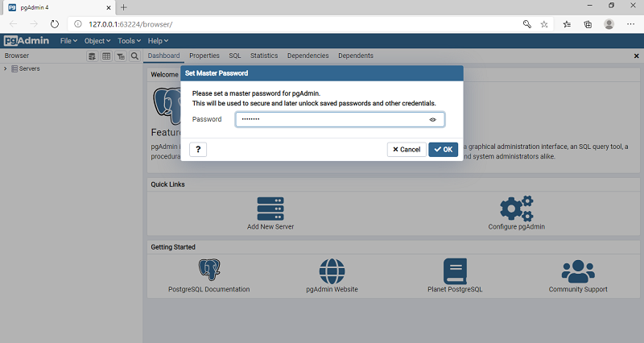
Task: Expand the Servers tree node
Action: 6,69
